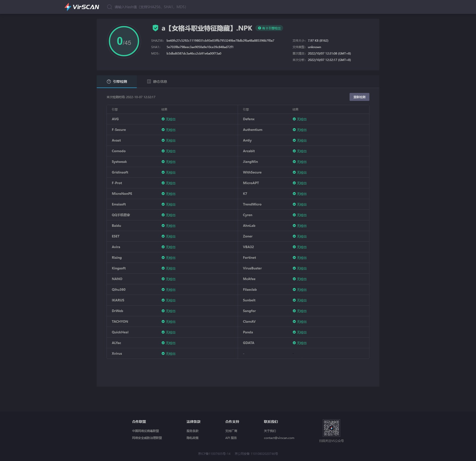Screen dimensions: 476x461
Task: Click the ESET result check icon
Action: coord(163,236)
